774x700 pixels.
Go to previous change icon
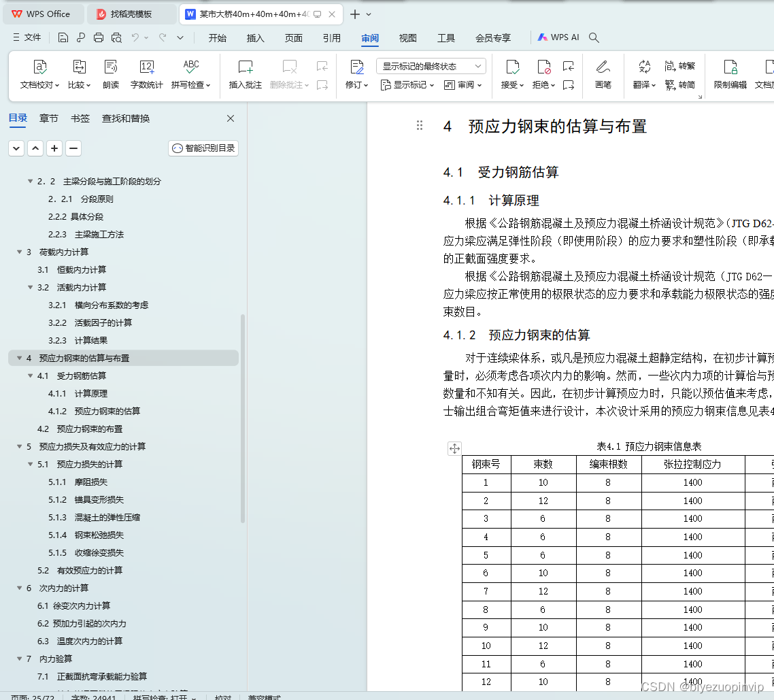[x=569, y=66]
